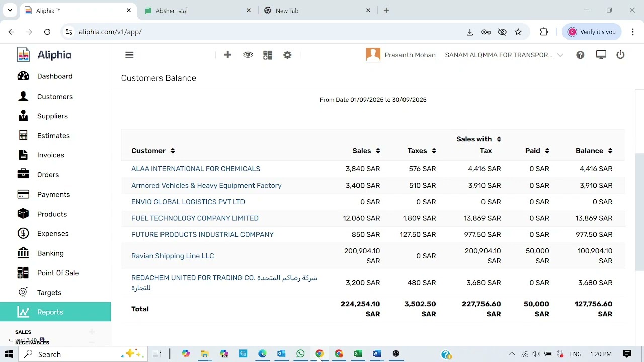Click the monitor display icon in header
Viewport: 644px width, 362px height.
pyautogui.click(x=601, y=55)
